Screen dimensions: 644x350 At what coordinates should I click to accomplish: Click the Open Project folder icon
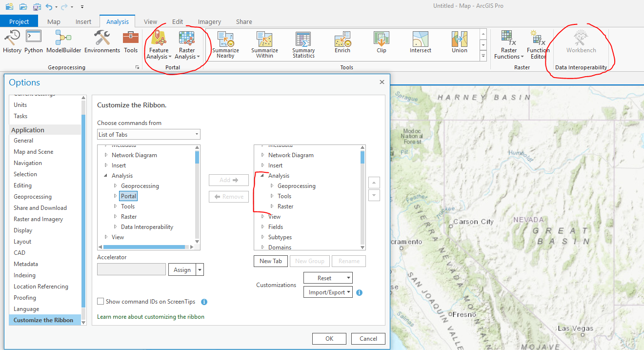click(x=23, y=7)
